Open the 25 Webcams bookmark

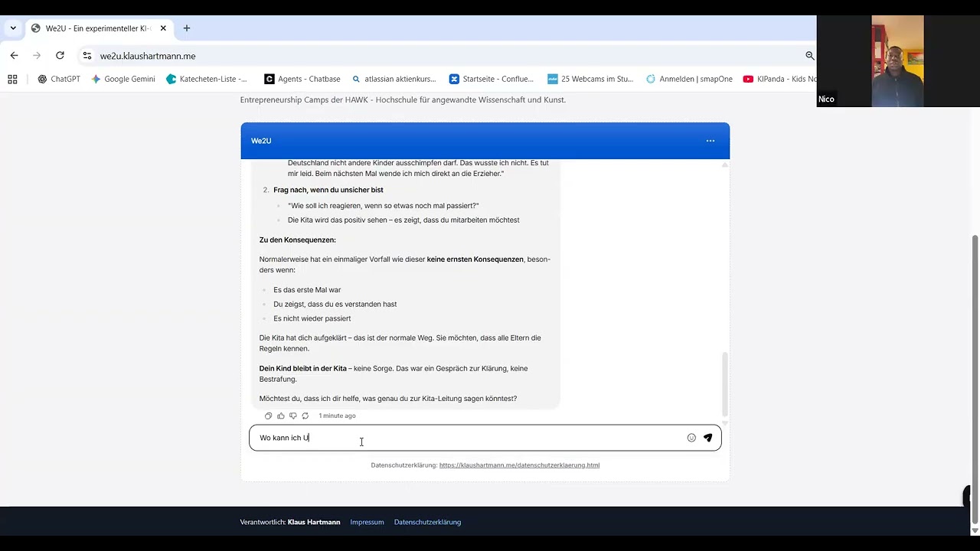(590, 79)
